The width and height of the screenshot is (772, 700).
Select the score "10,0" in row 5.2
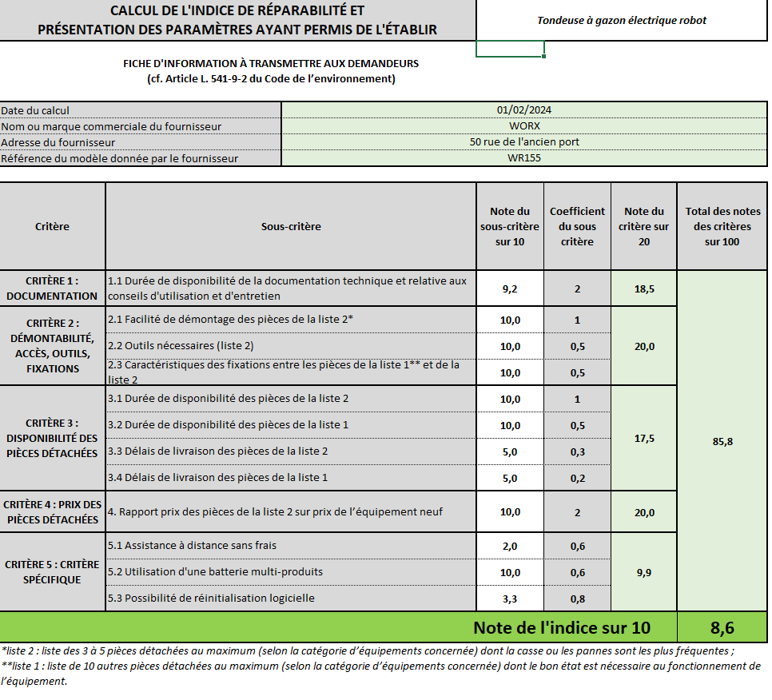tap(510, 572)
